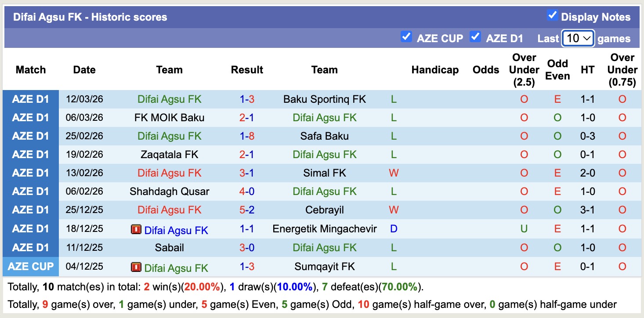
Task: Click the AZE CUP competition label
Action: coord(31,267)
